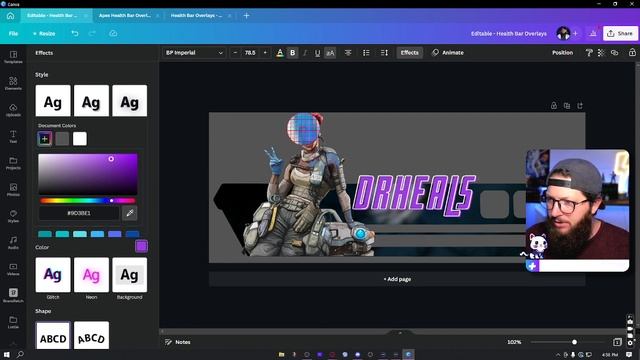
Task: Click the rainbow hue slider
Action: [x=87, y=200]
